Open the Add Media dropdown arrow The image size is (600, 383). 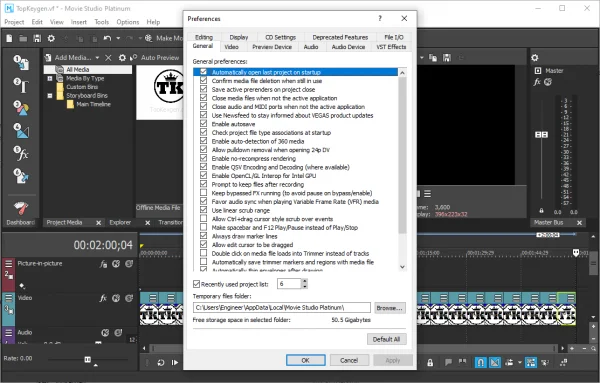[x=97, y=58]
